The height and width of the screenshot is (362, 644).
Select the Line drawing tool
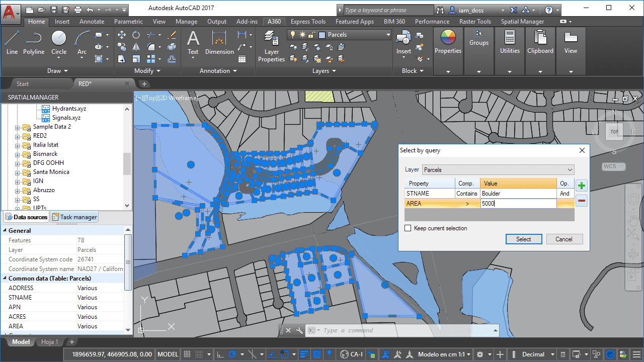pos(12,43)
